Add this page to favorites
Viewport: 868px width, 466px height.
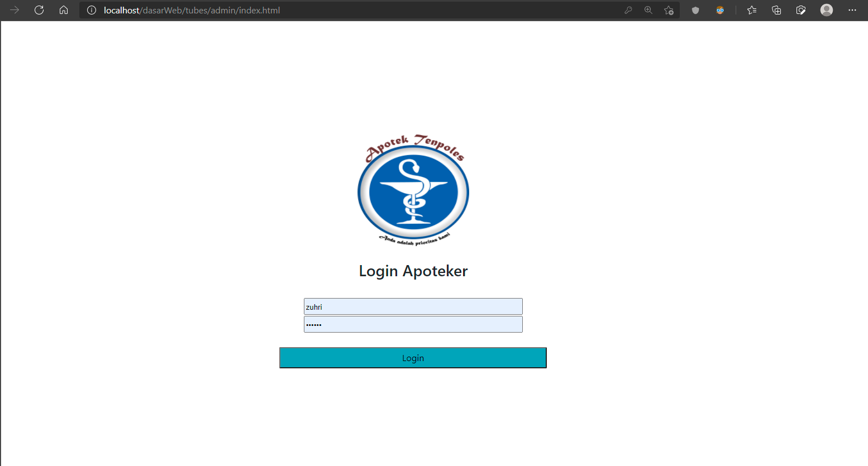(669, 10)
